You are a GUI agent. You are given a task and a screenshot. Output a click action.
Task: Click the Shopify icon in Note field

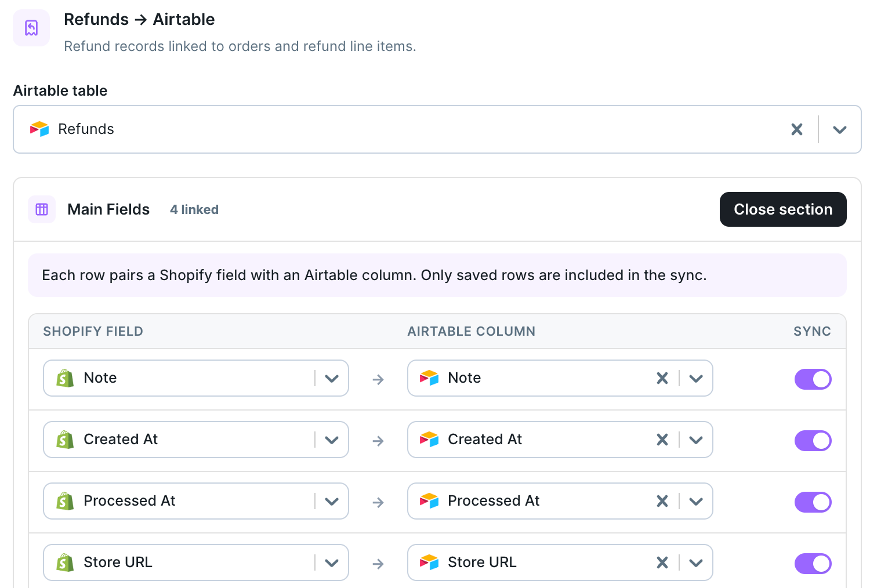(x=65, y=378)
